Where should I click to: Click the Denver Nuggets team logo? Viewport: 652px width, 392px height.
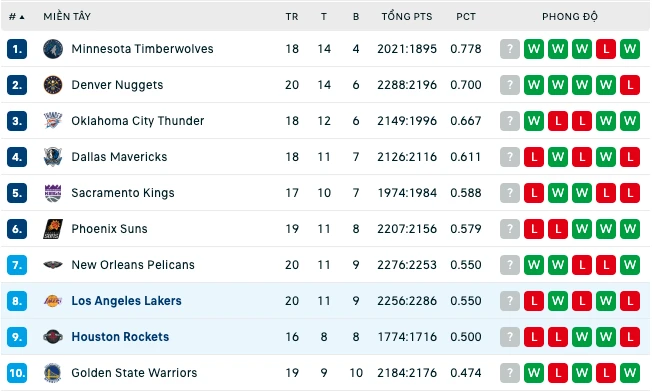pos(53,85)
